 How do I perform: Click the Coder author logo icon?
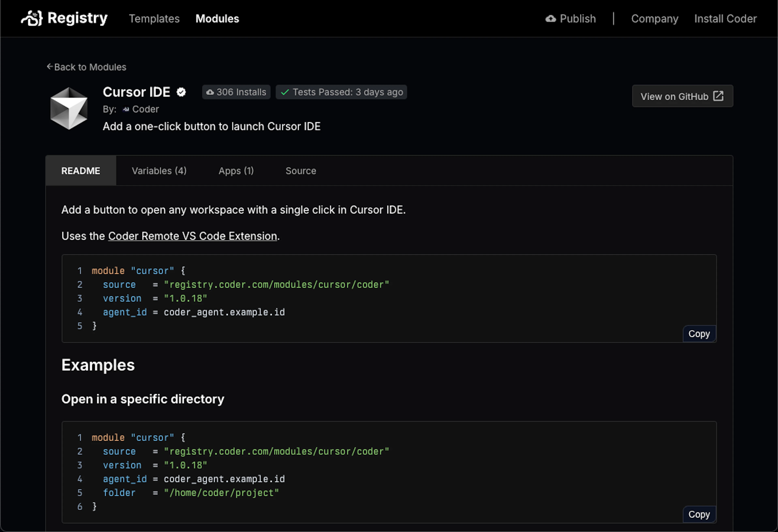126,109
